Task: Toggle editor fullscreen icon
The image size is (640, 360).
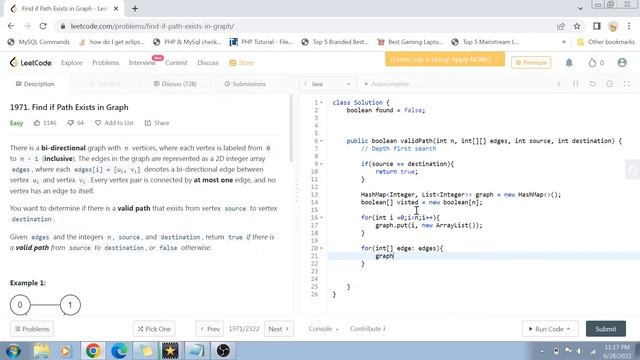Action: [x=627, y=84]
